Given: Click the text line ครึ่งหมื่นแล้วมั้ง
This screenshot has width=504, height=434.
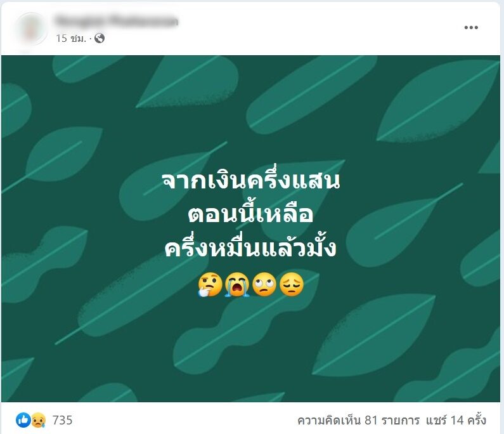Looking at the screenshot, I should 250,247.
